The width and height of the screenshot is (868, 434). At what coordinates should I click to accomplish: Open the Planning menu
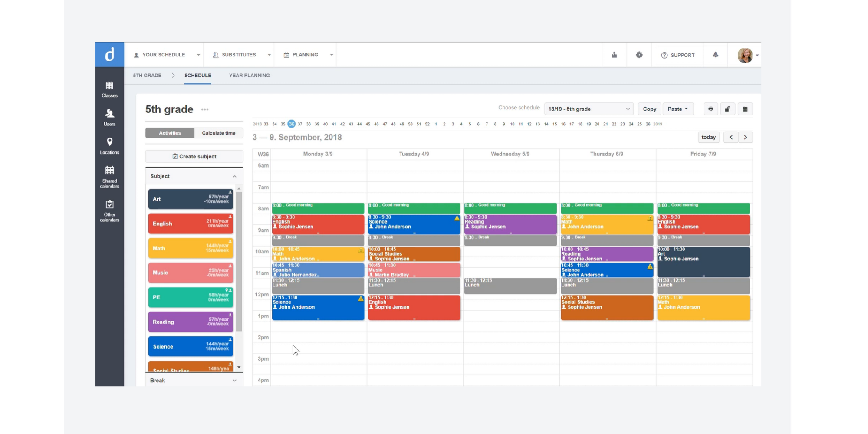pyautogui.click(x=308, y=55)
